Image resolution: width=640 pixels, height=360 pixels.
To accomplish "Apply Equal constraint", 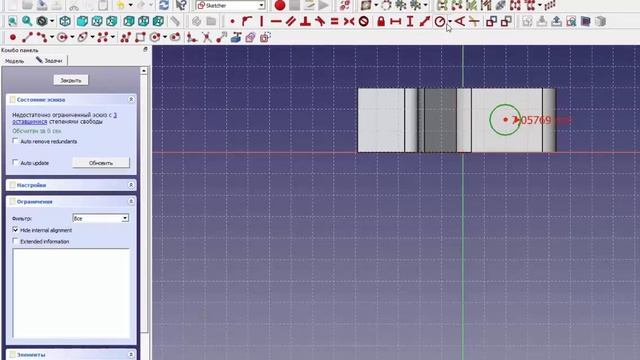I will tap(334, 21).
